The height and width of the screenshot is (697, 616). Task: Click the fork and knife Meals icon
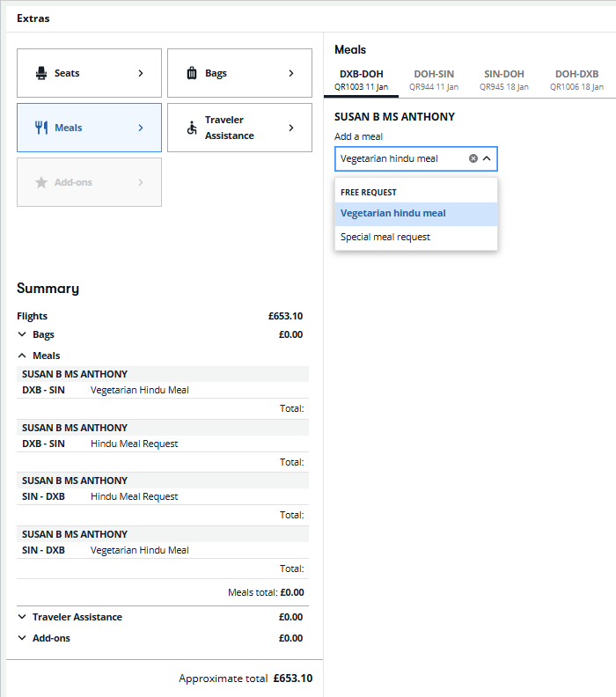pos(40,128)
